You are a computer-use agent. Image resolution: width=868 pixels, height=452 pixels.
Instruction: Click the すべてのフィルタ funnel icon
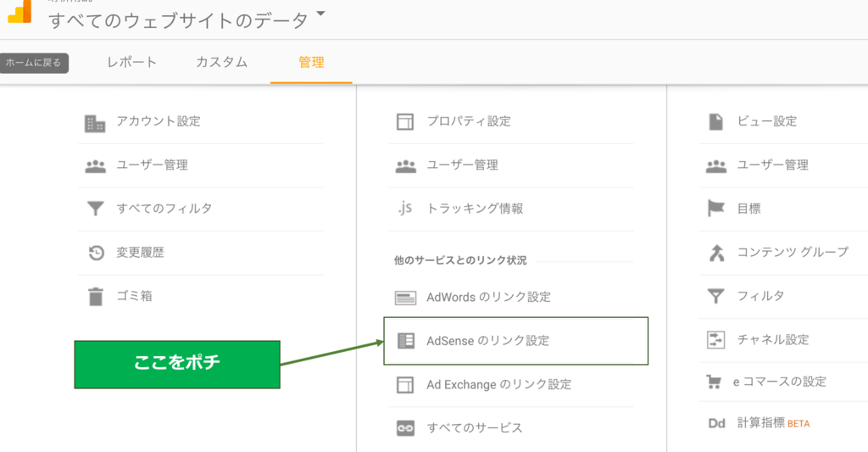95,209
